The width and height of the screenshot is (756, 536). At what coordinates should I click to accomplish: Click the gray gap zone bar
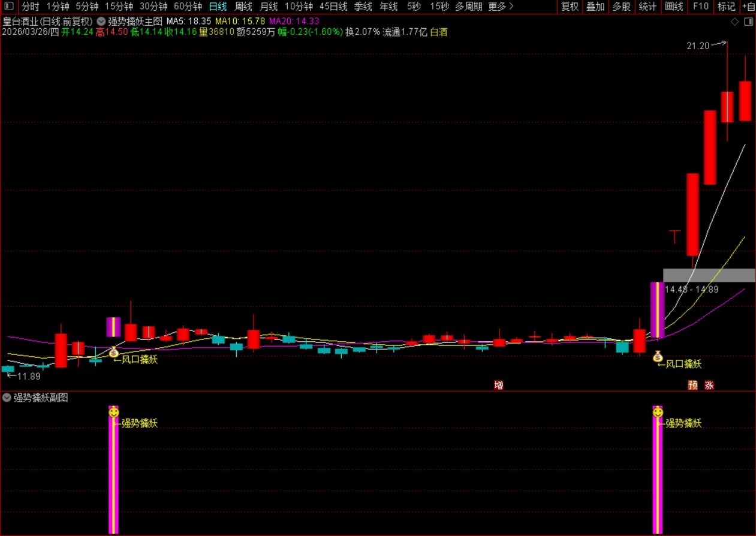point(709,275)
